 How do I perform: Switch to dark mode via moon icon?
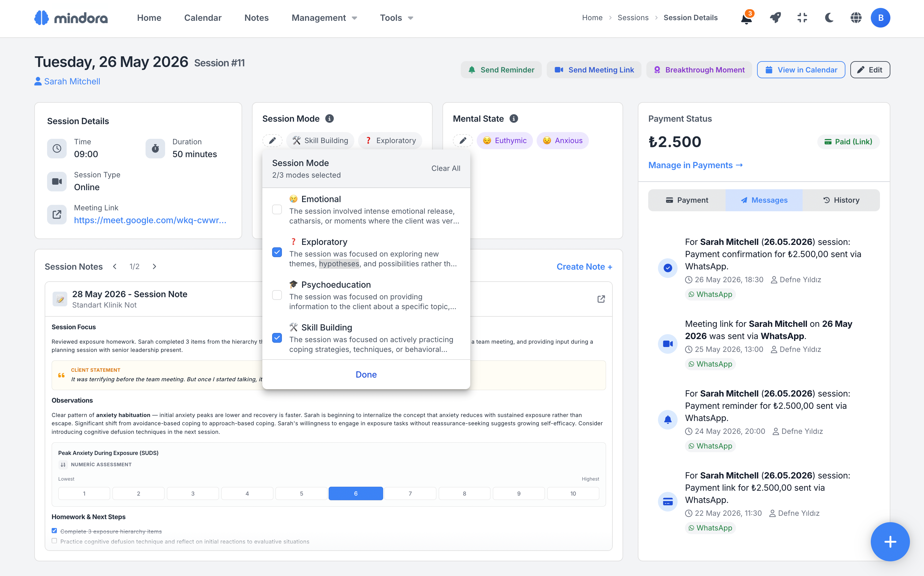(x=829, y=18)
